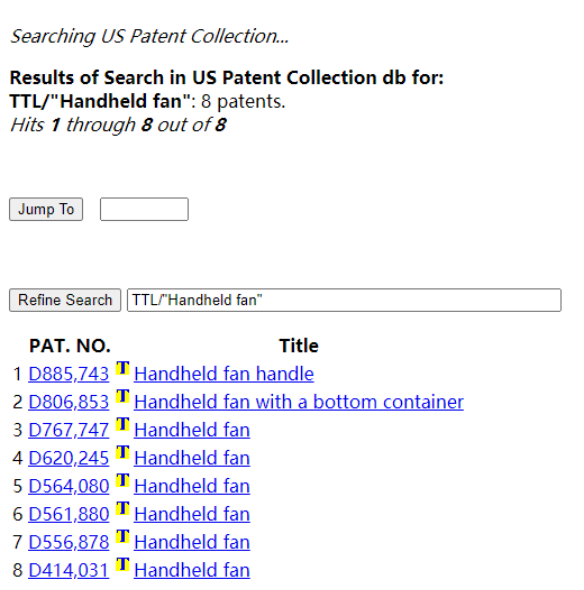This screenshot has width=584, height=590.
Task: Open full-text icon for patent D767,747
Action: coord(122,424)
